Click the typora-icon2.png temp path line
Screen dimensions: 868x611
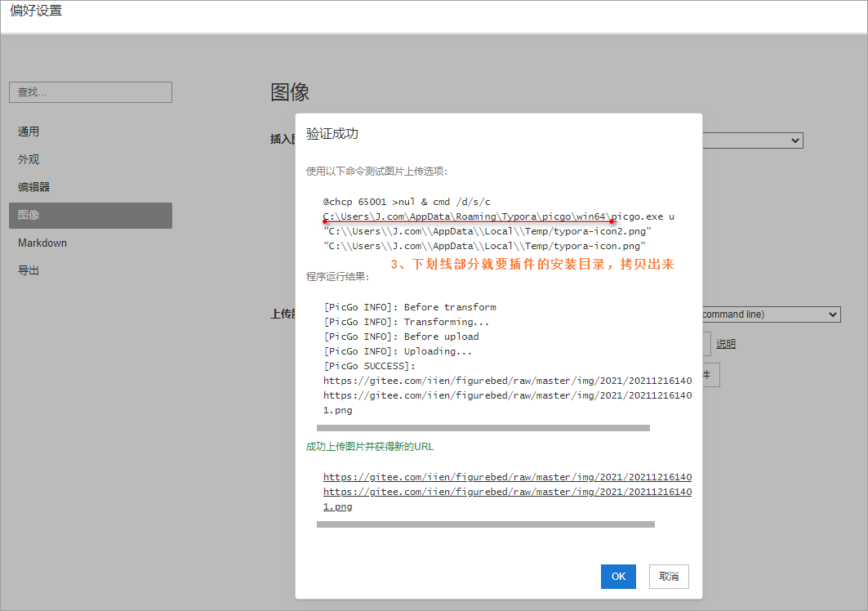(x=487, y=231)
